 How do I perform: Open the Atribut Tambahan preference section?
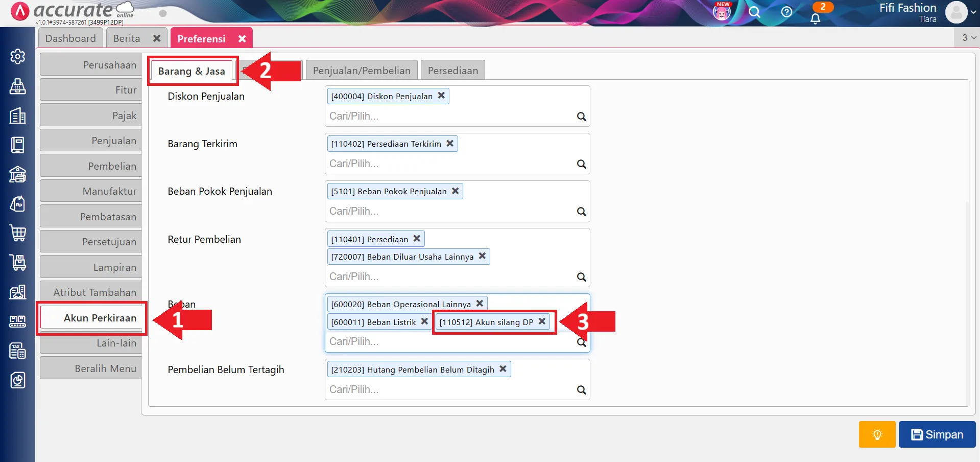coord(91,292)
